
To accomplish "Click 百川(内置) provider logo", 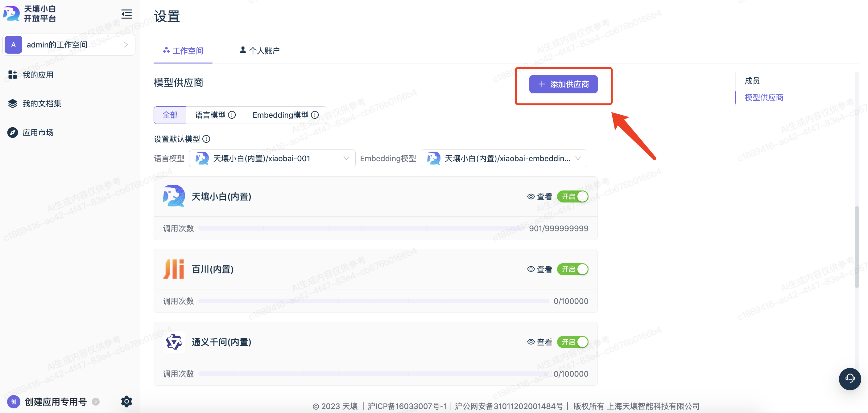I will 174,269.
